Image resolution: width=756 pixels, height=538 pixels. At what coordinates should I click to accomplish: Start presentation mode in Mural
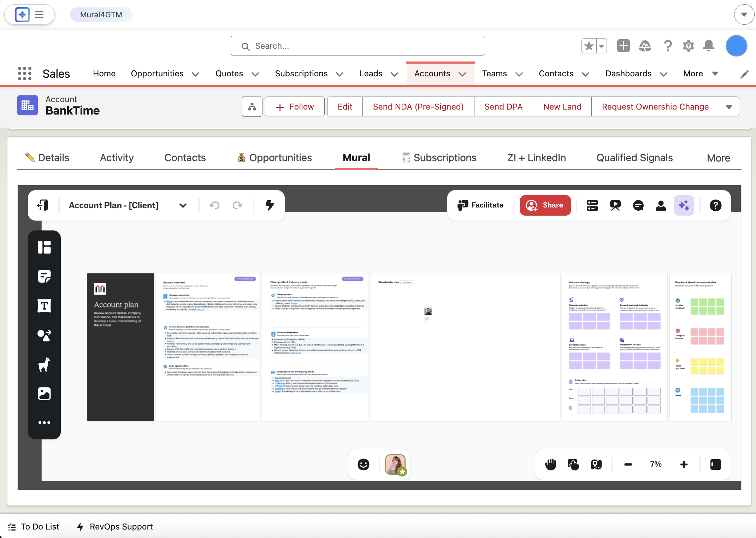point(615,205)
